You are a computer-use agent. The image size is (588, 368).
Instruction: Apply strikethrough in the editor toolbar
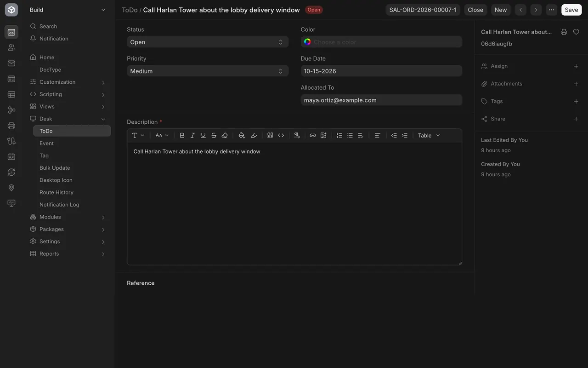click(214, 136)
